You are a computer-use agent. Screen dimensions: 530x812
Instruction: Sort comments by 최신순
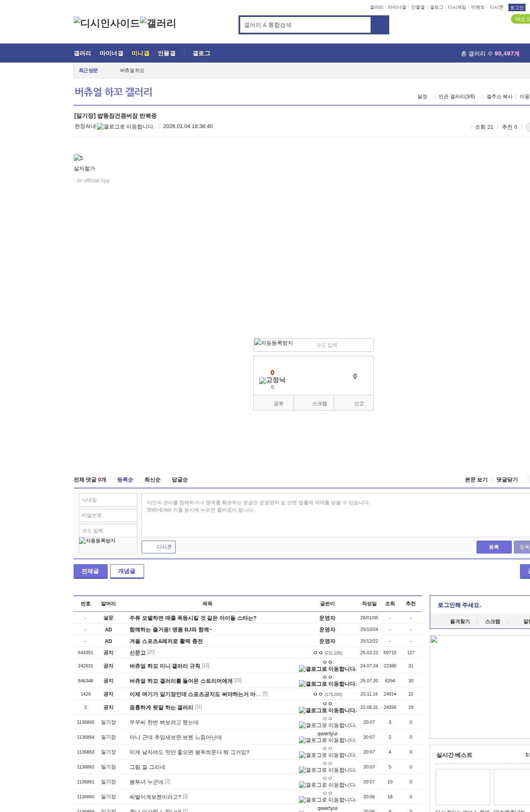[x=152, y=480]
